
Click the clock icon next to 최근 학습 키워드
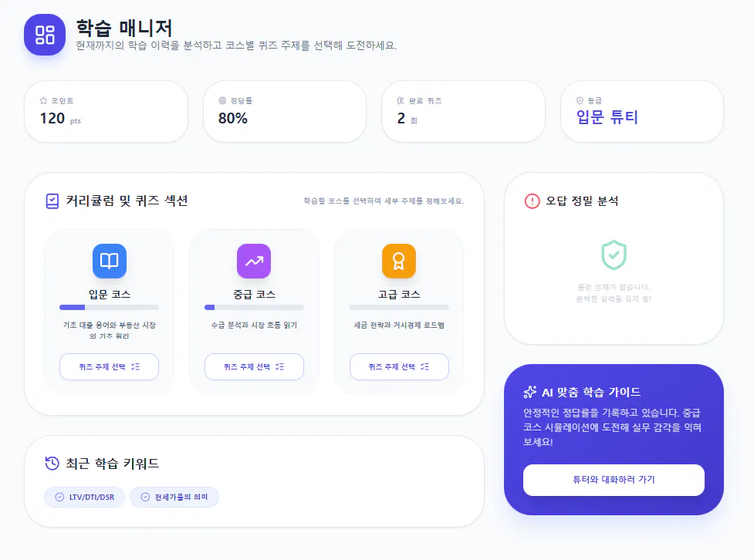point(51,463)
